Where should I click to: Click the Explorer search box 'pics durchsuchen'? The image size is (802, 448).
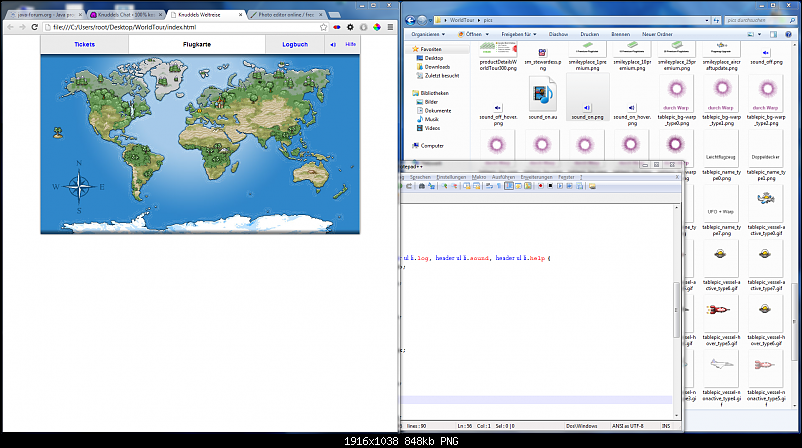point(760,20)
